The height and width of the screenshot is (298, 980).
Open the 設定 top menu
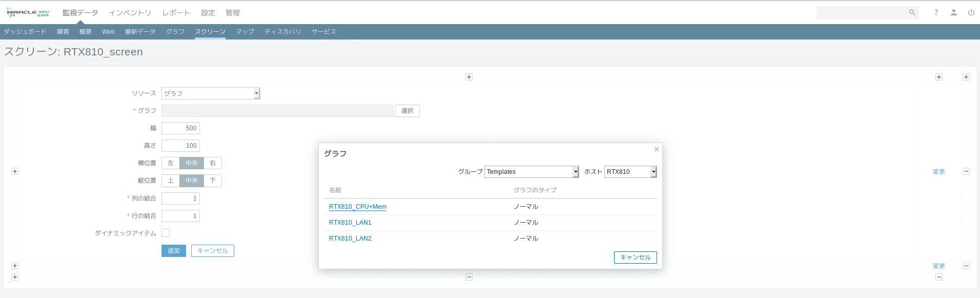tap(208, 13)
